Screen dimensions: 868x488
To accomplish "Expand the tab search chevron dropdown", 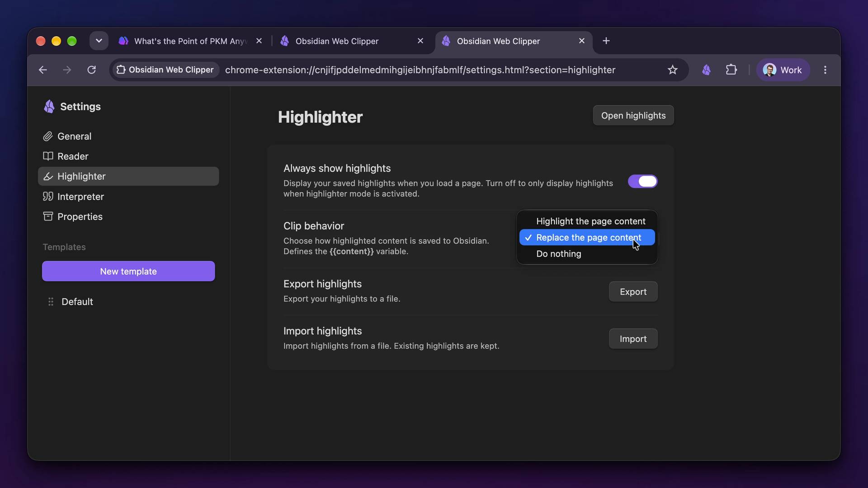I will (x=99, y=41).
